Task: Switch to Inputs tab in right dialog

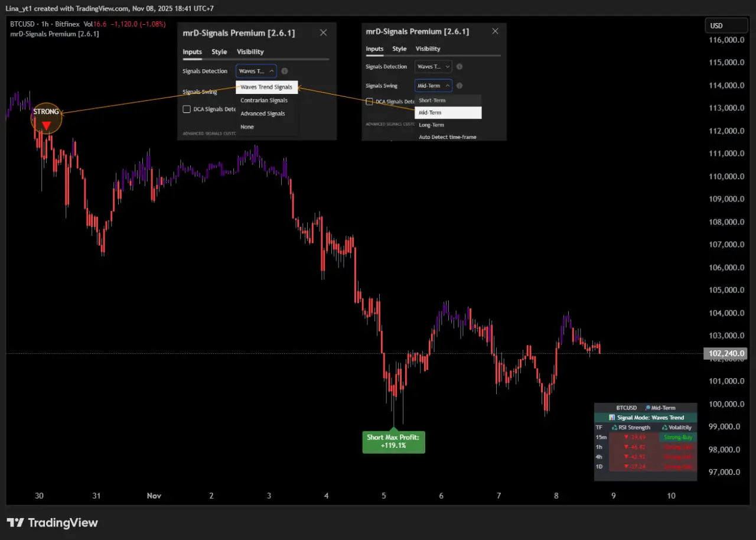Action: (374, 49)
